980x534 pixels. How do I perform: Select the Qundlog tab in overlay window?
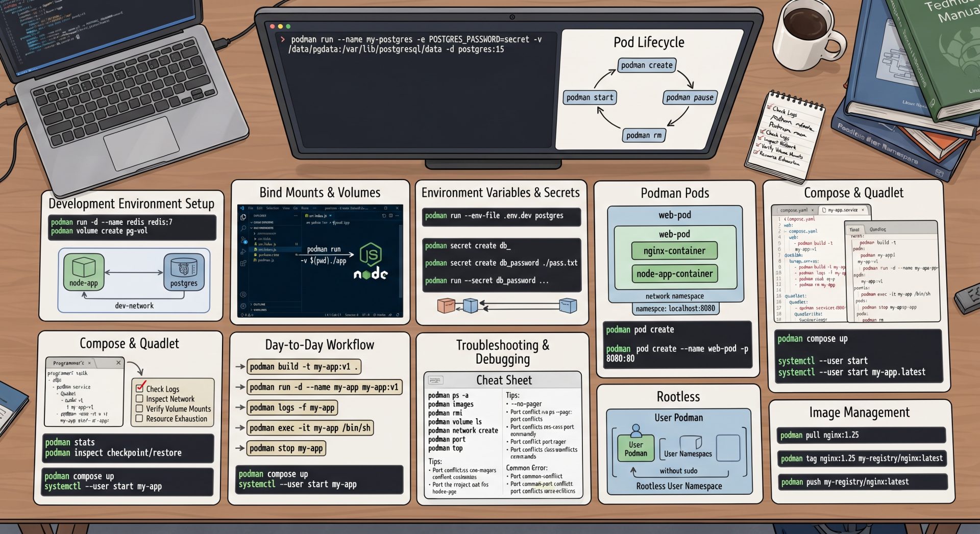coord(878,230)
